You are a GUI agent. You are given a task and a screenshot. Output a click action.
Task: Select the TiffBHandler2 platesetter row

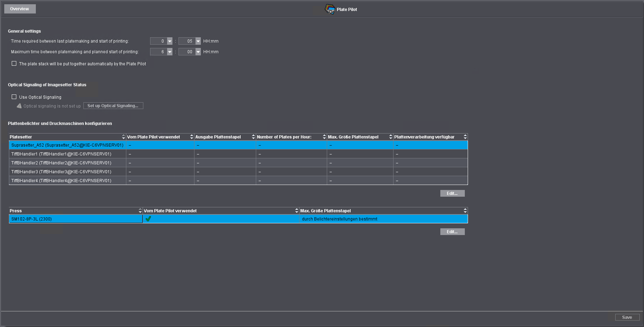[61, 163]
